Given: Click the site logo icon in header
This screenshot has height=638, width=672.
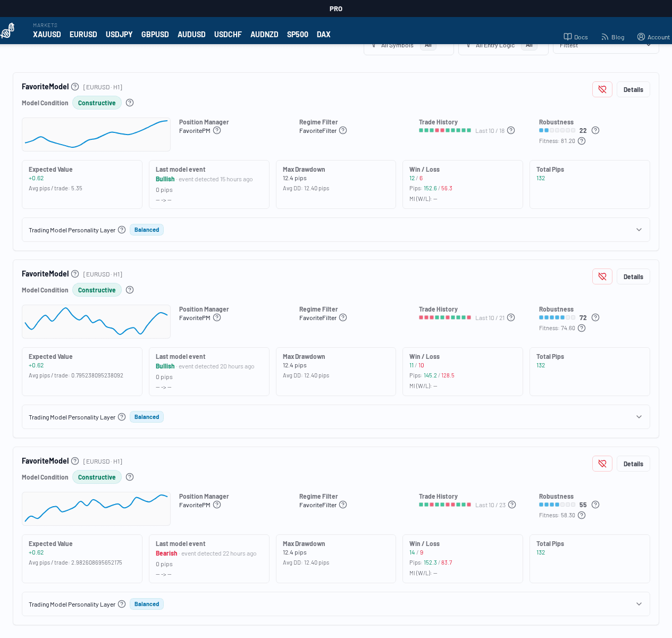Looking at the screenshot, I should pos(8,31).
